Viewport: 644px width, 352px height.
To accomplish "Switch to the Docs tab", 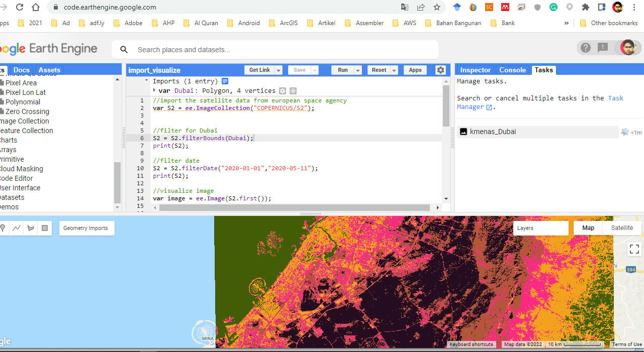I will 22,70.
